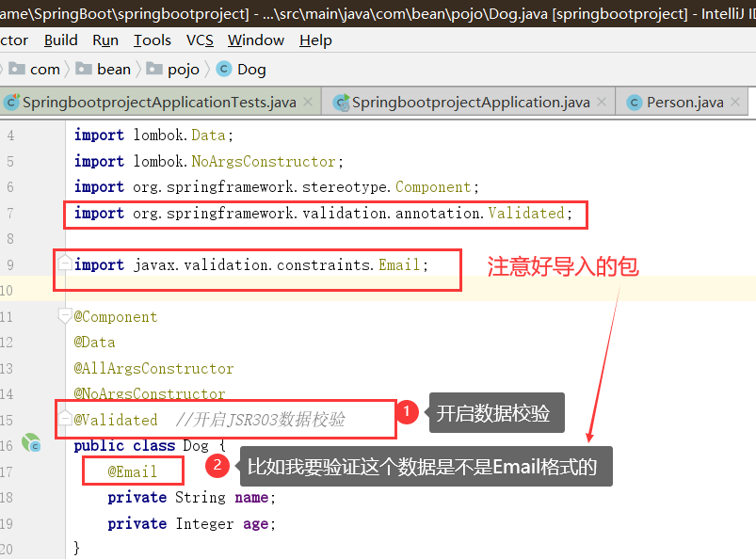Click the JSR303 comment text
Image resolution: width=756 pixels, height=559 pixels.
pos(261,420)
